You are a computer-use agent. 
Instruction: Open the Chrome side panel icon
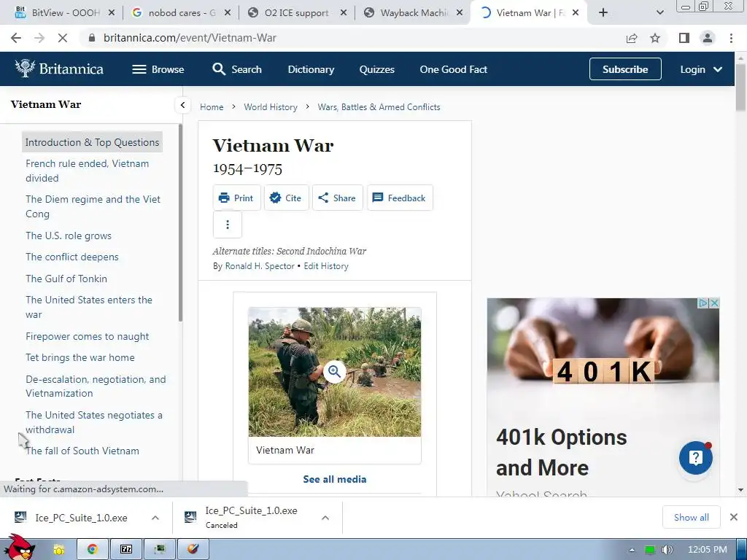pos(684,38)
